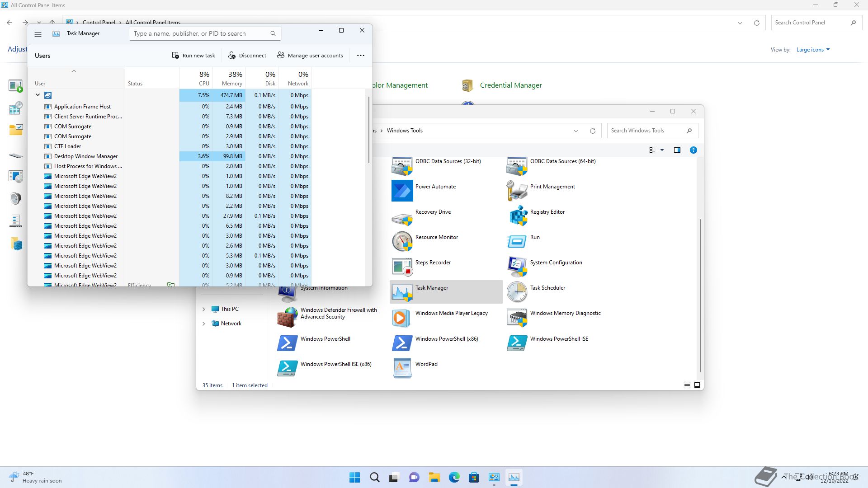Open Windows Tools address bar history dropdown
The height and width of the screenshot is (488, 868).
576,131
